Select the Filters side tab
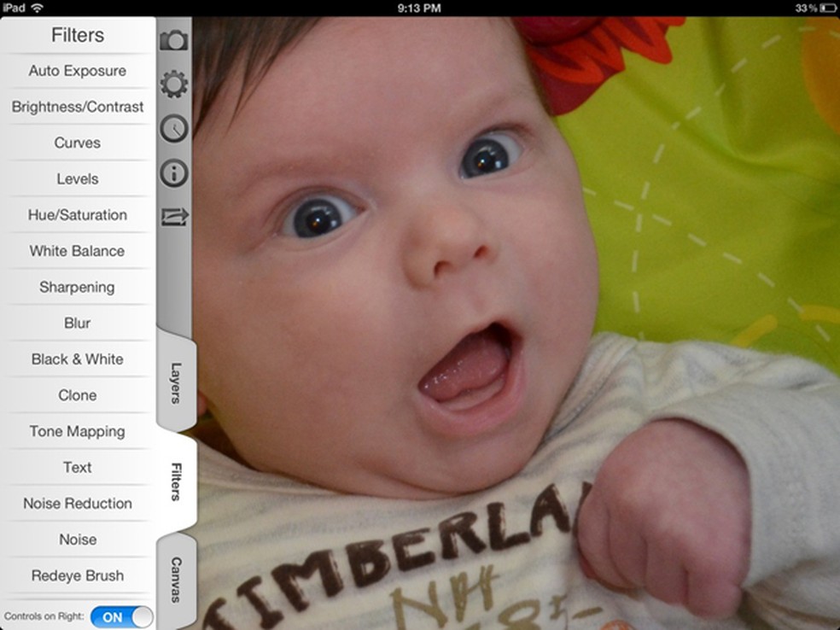The width and height of the screenshot is (840, 630). click(176, 481)
